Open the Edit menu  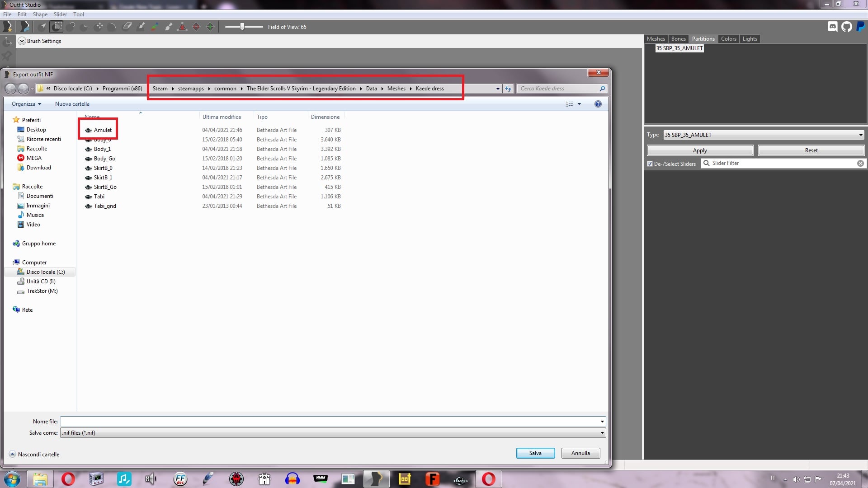click(22, 14)
